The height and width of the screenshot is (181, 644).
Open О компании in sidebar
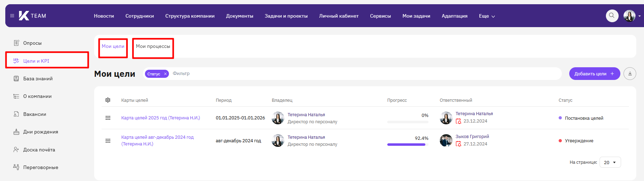click(x=37, y=96)
